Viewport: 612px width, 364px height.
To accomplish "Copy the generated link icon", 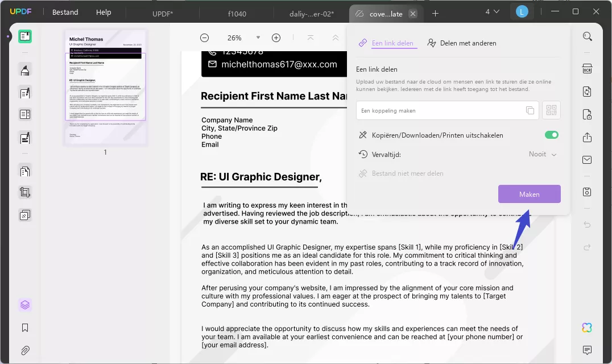I will 530,110.
